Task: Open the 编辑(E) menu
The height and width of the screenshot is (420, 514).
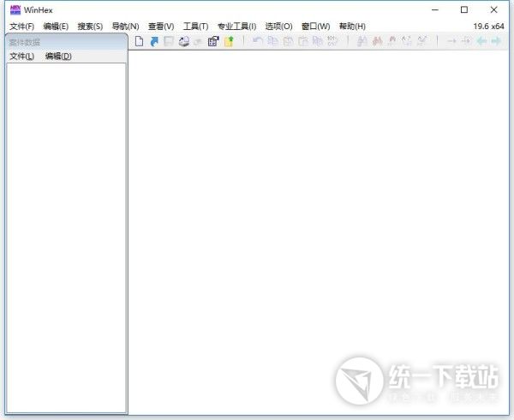Action: coord(56,27)
